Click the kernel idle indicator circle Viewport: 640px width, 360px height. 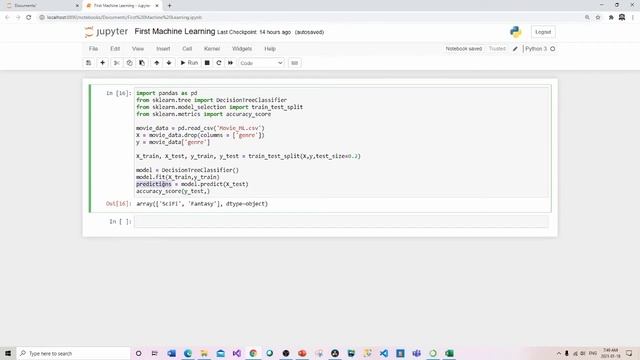[553, 49]
